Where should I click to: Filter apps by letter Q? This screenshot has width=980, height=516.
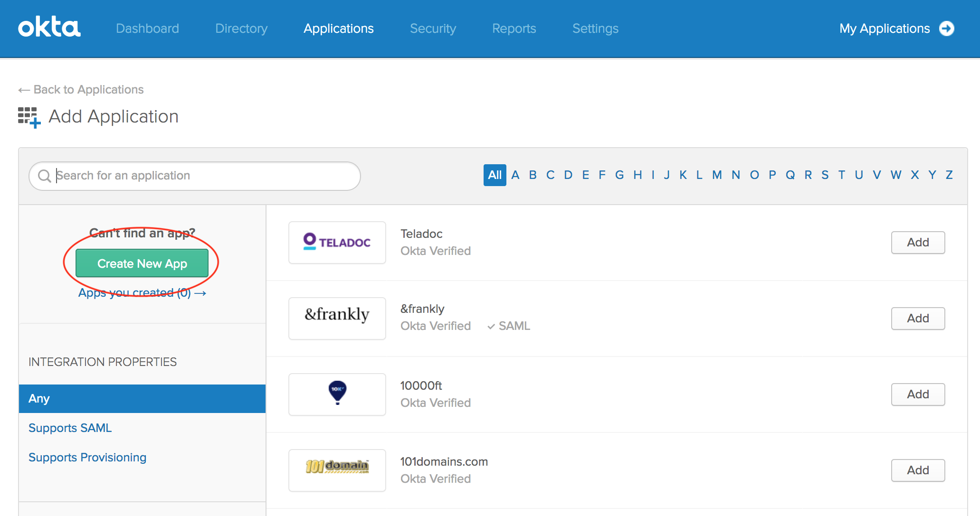click(x=790, y=175)
